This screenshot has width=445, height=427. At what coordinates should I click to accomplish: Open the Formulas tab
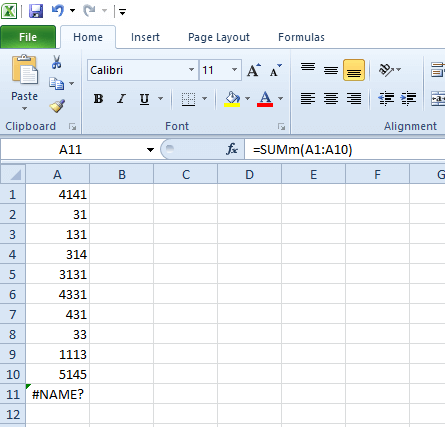tap(301, 37)
